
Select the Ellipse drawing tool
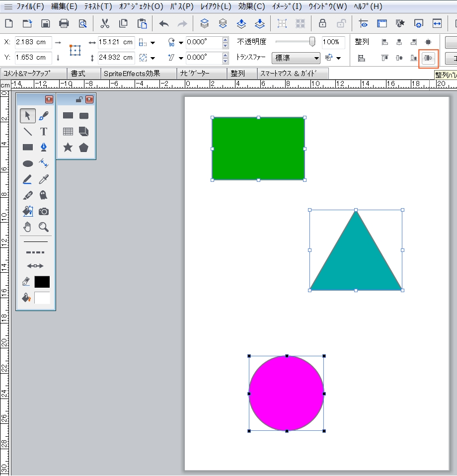(28, 163)
